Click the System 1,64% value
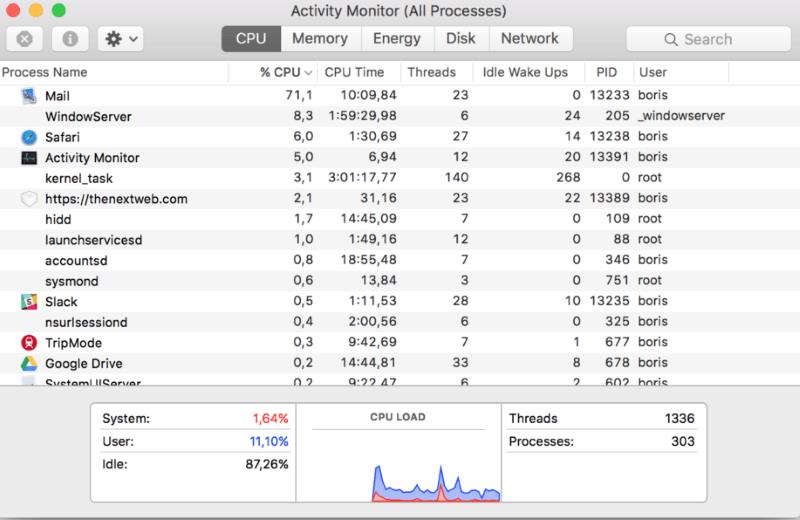 click(x=270, y=418)
